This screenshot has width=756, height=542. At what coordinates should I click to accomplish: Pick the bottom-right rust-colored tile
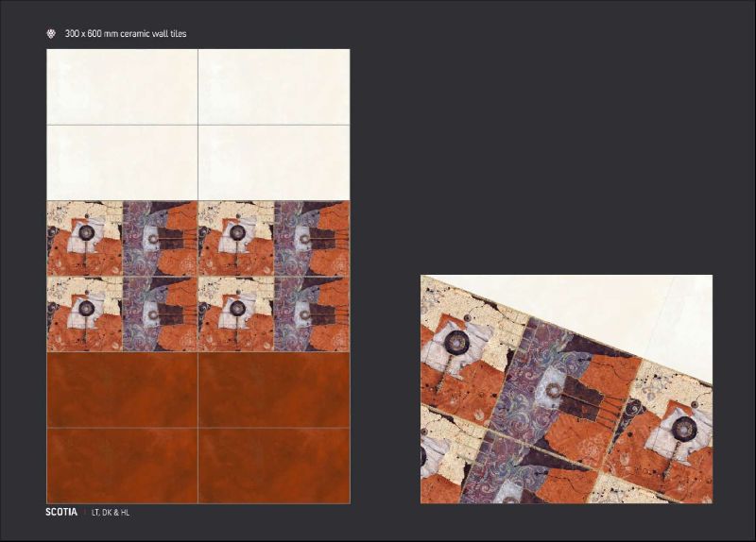click(x=274, y=465)
